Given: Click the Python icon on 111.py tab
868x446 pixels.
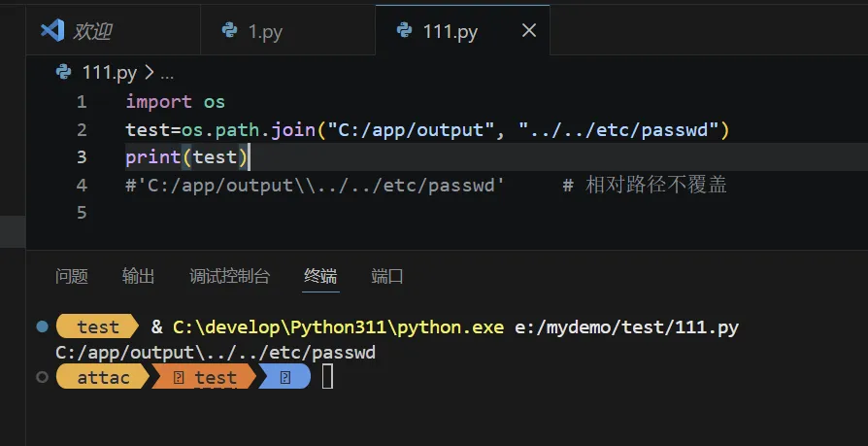Looking at the screenshot, I should (405, 30).
